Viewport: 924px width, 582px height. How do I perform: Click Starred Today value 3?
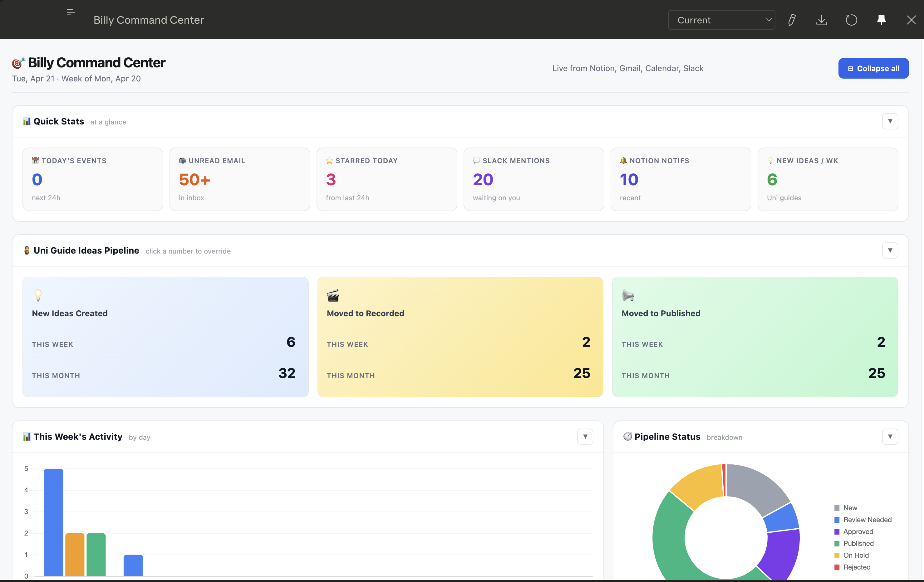coord(331,179)
